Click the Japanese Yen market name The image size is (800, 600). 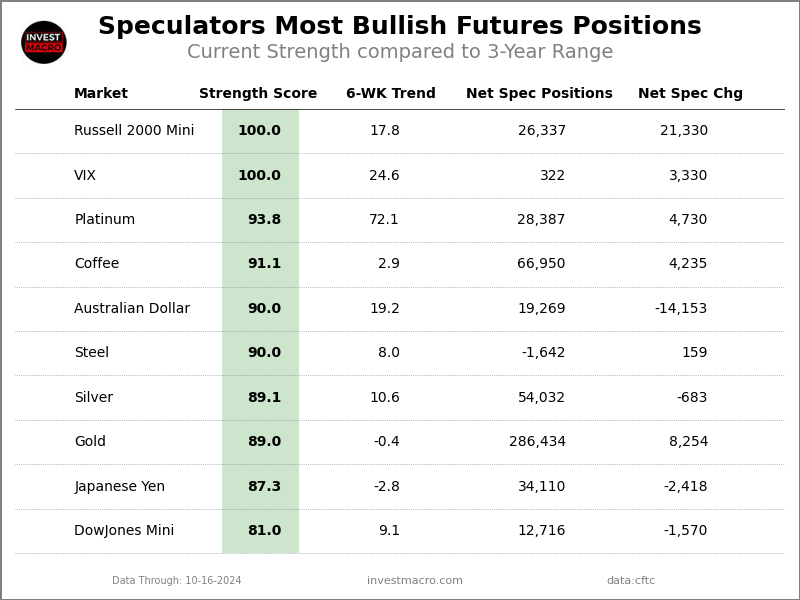[120, 487]
